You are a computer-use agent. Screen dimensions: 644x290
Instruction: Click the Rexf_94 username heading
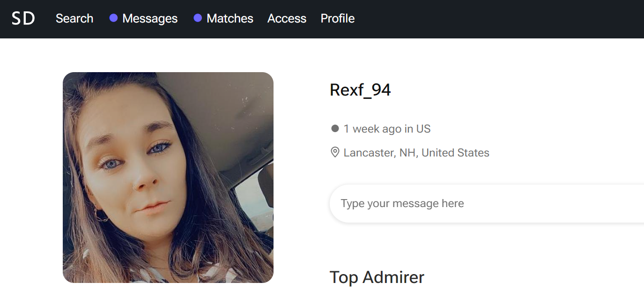tap(360, 89)
